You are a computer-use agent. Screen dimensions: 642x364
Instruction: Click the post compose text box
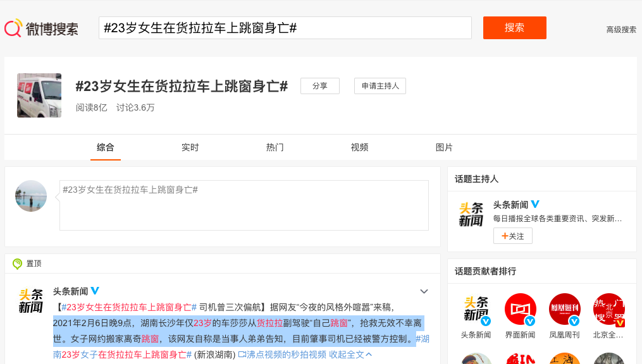pos(244,205)
